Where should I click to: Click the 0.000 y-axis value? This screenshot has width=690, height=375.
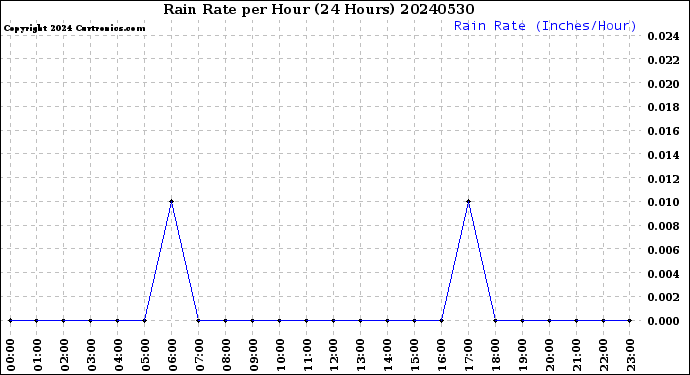pos(663,321)
